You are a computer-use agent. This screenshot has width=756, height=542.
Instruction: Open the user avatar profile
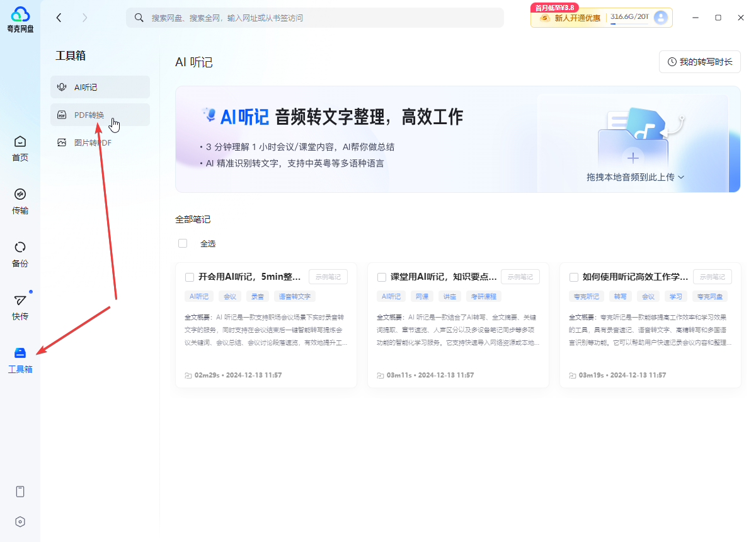(661, 18)
